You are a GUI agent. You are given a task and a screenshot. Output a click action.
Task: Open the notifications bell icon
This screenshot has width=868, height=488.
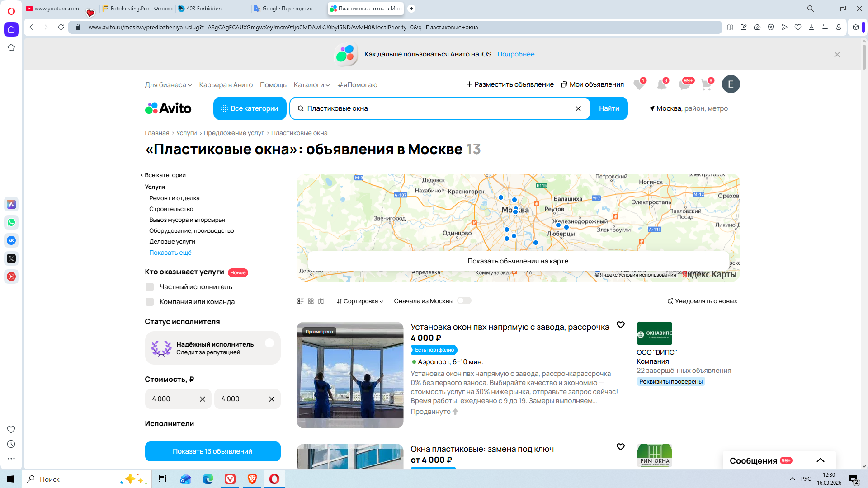click(x=661, y=84)
